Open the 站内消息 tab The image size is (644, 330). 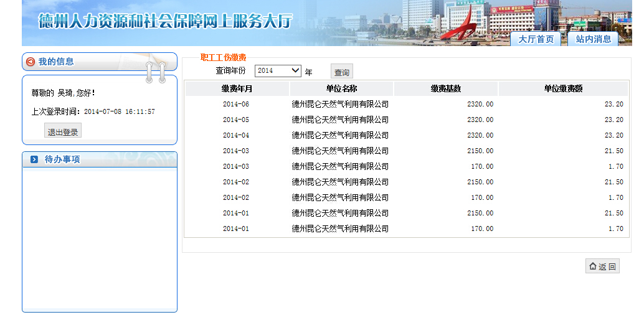point(593,39)
